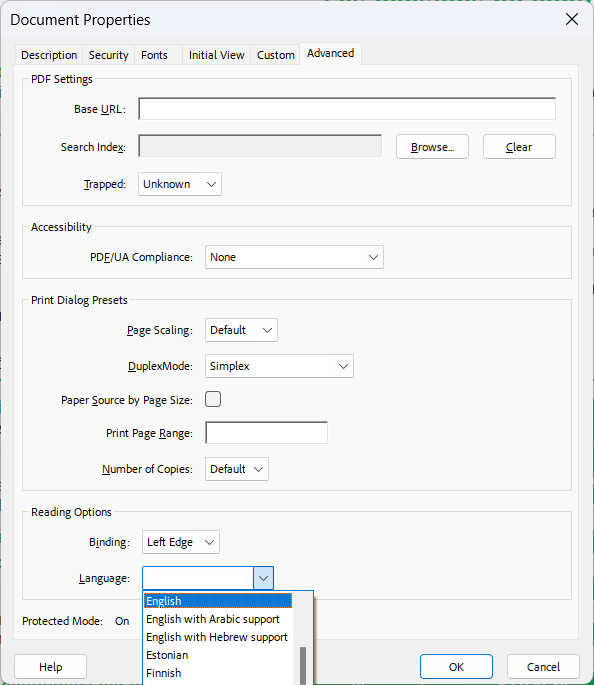Select the Initial View tab

pos(216,55)
